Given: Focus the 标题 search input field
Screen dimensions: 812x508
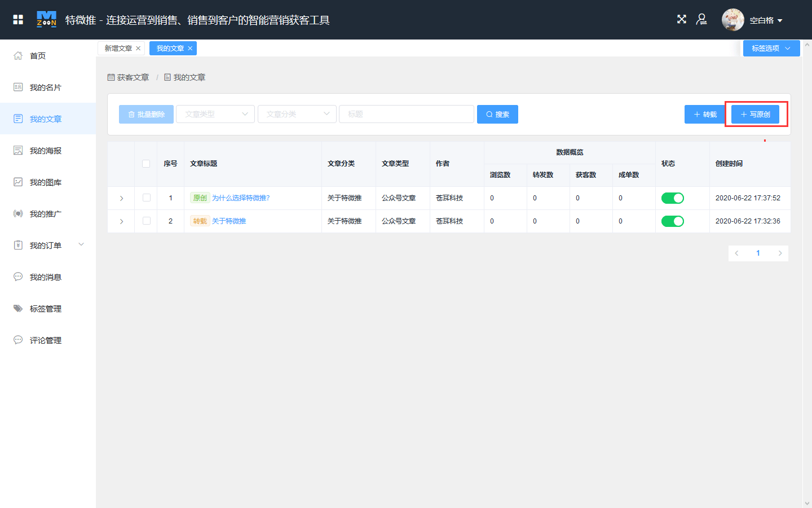Looking at the screenshot, I should (x=407, y=114).
